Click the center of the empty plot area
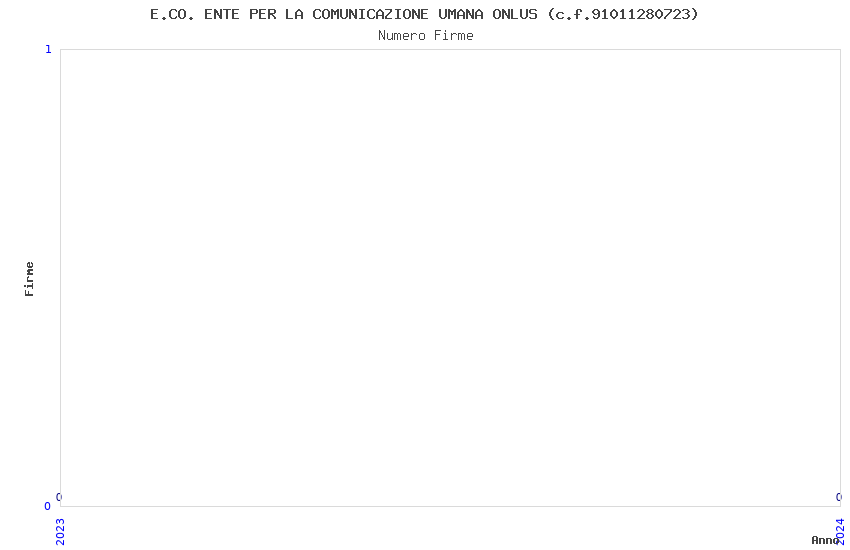This screenshot has width=850, height=550. [450, 278]
